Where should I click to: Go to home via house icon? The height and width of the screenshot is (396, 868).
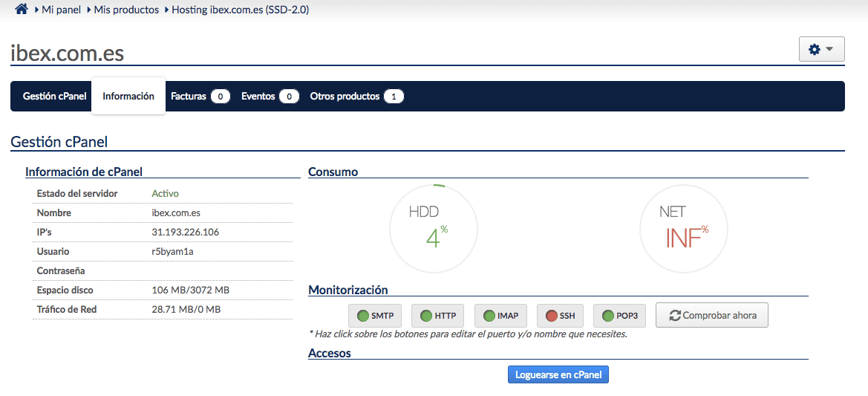22,10
